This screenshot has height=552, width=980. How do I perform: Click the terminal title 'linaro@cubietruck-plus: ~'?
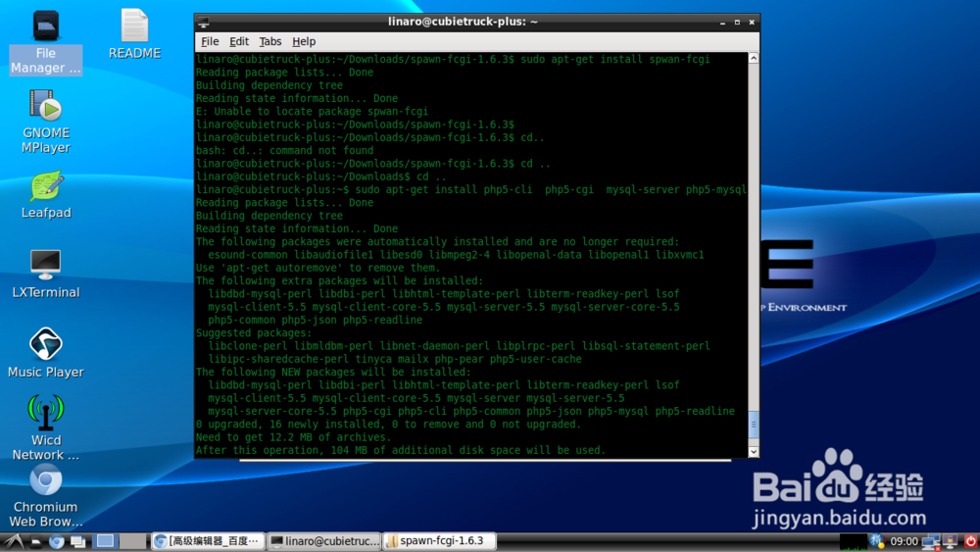pos(463,22)
